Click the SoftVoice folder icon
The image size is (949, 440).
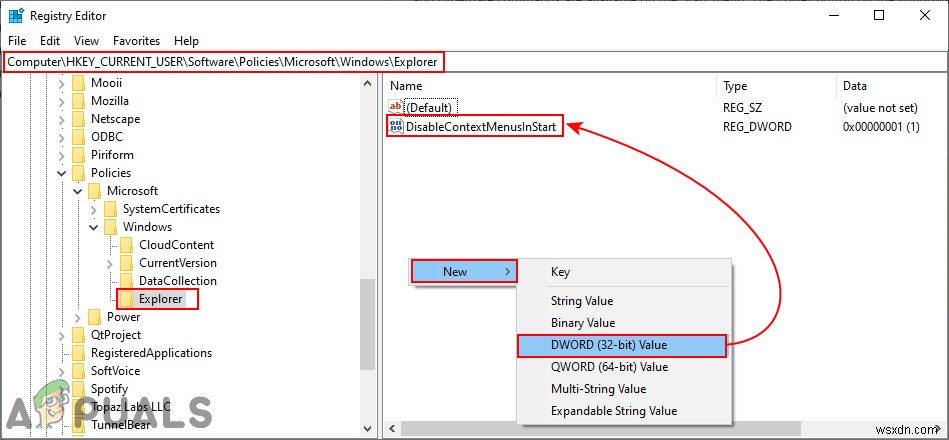78,371
